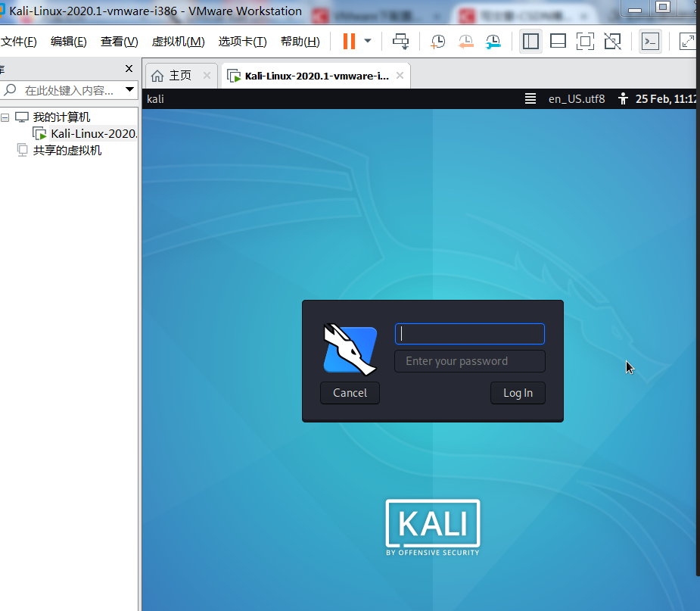Open the snapshot manager
The image size is (700, 611).
(x=493, y=42)
